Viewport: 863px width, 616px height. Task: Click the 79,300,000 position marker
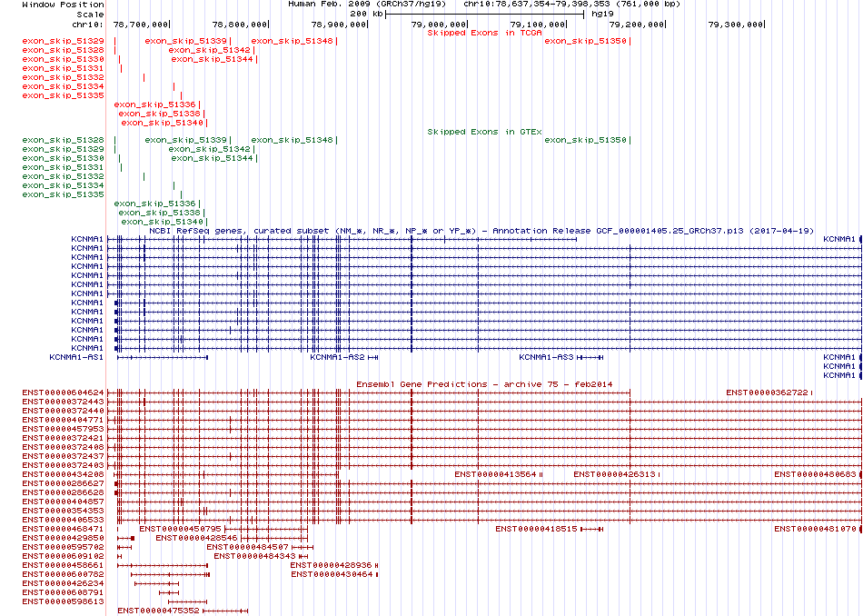(736, 25)
